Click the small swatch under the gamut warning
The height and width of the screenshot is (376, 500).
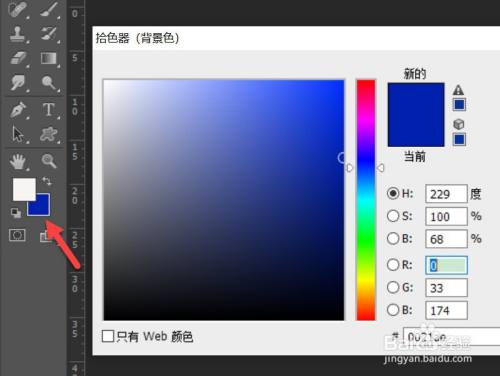(459, 105)
